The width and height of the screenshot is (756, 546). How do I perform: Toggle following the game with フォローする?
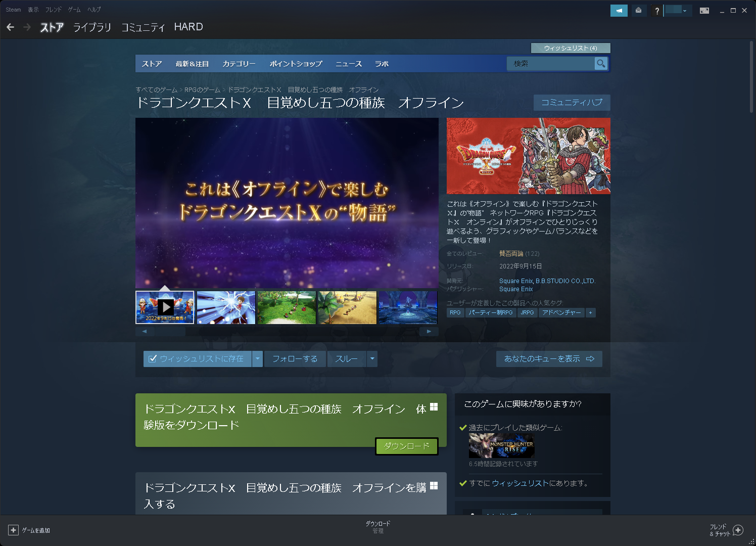[x=295, y=358]
